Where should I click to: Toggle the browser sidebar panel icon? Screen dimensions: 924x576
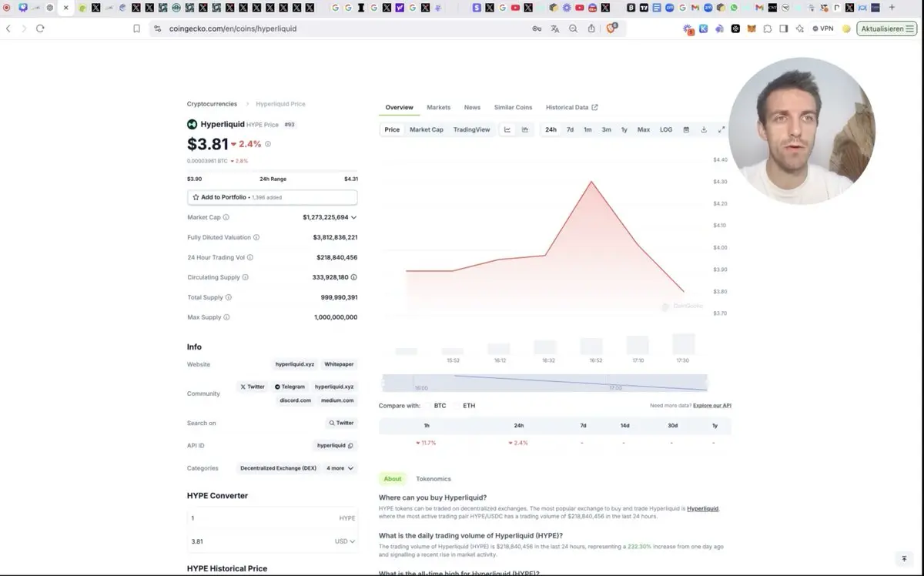point(783,28)
